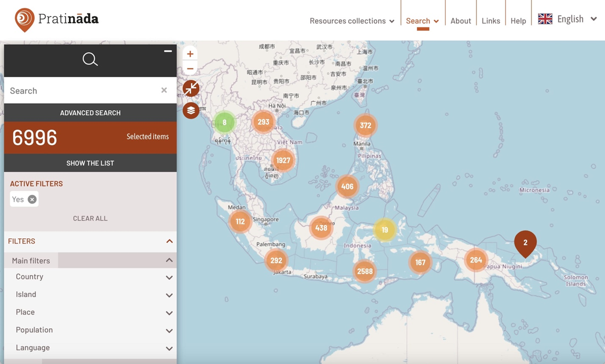Screen dimensions: 605x364
Task: Open the About page
Action: point(460,21)
